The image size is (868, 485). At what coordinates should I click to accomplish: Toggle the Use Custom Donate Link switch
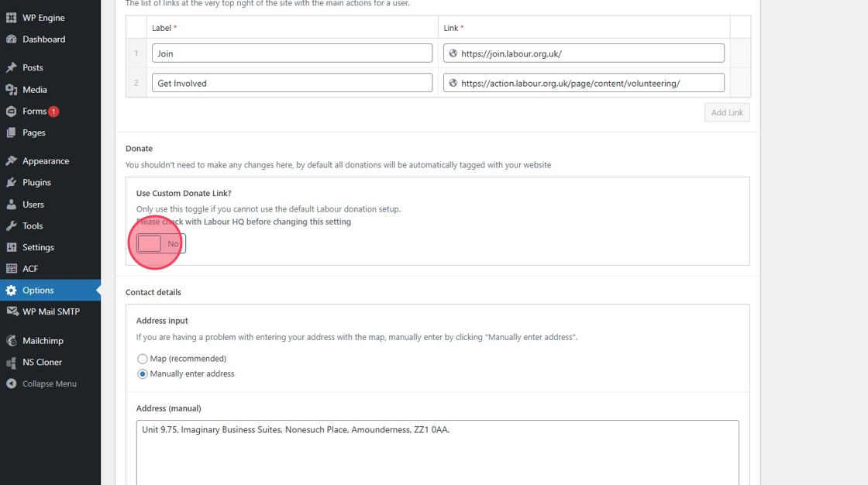161,244
